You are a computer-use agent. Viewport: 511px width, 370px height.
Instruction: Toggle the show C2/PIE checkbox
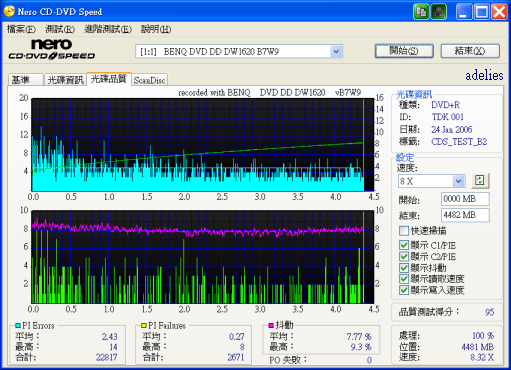point(404,257)
